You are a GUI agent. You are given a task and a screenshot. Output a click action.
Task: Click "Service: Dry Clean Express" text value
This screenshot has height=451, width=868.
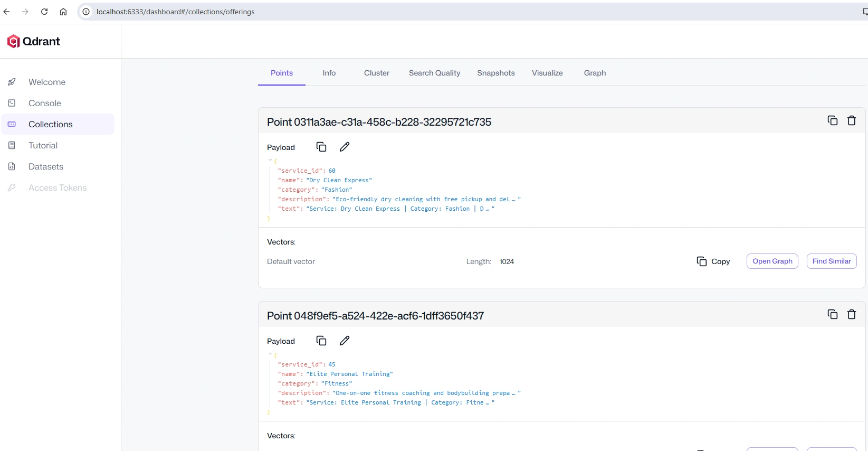click(x=400, y=209)
